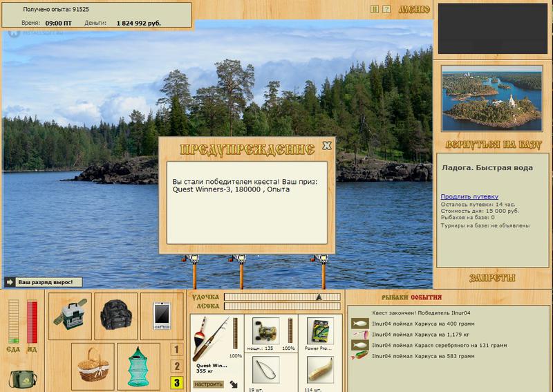Select the bait slot with 114 pieces
This screenshot has width=553, height=392.
point(319,373)
